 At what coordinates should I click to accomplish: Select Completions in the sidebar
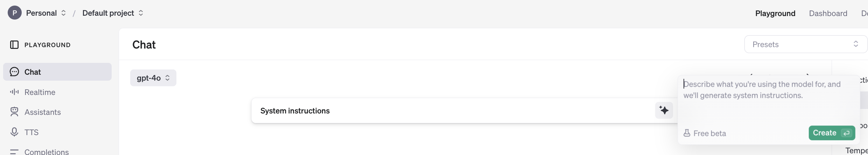(47, 152)
